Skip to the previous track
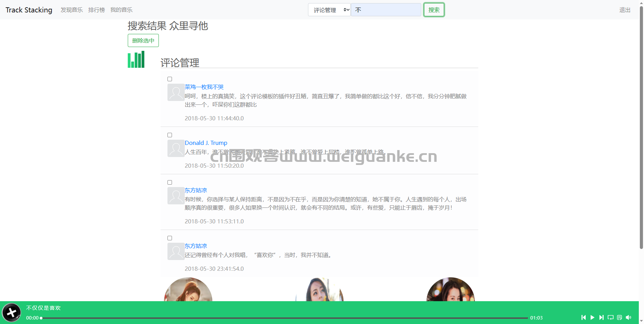The image size is (644, 324). pyautogui.click(x=584, y=317)
